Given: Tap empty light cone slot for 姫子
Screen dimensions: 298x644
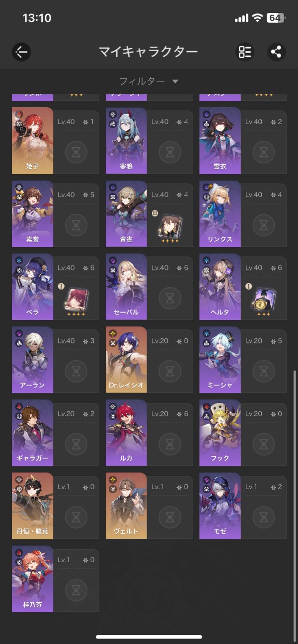Looking at the screenshot, I should point(76,152).
